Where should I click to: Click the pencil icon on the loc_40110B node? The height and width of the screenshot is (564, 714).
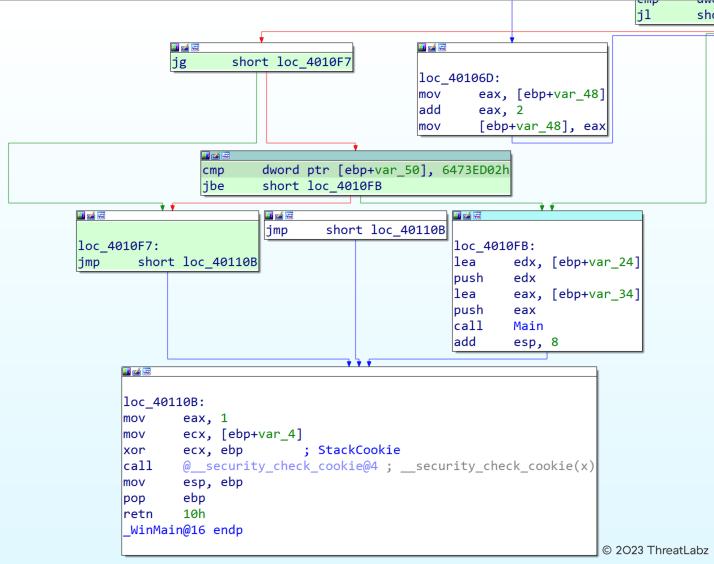pyautogui.click(x=137, y=372)
